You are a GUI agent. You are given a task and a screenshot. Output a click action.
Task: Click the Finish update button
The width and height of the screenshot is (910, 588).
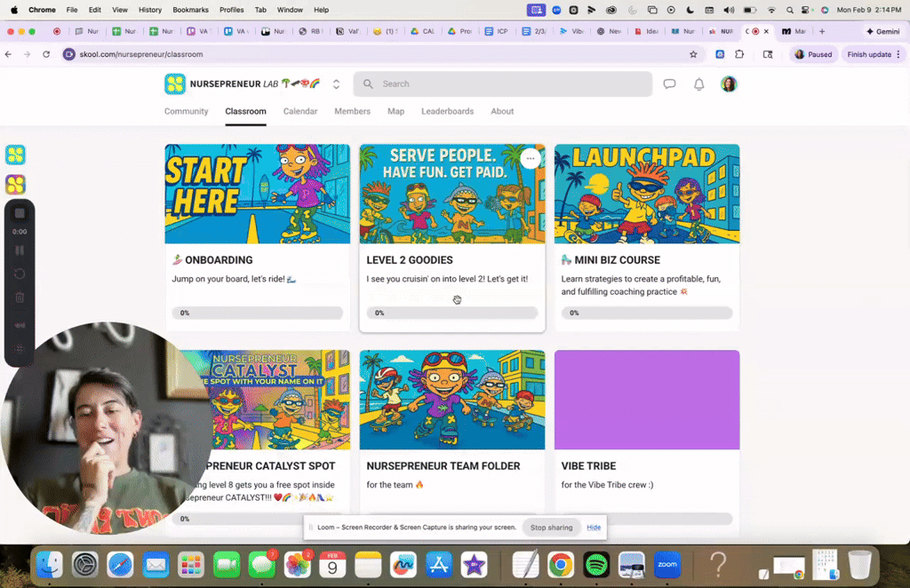tap(873, 54)
